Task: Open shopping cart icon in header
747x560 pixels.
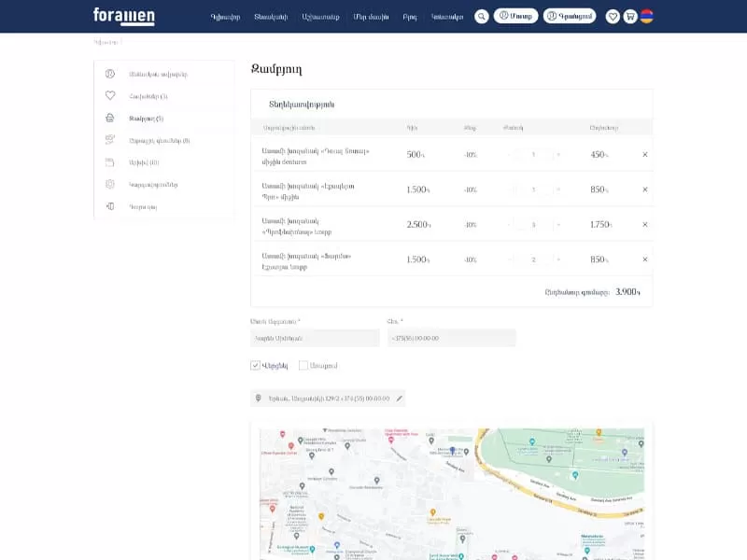Action: [629, 17]
